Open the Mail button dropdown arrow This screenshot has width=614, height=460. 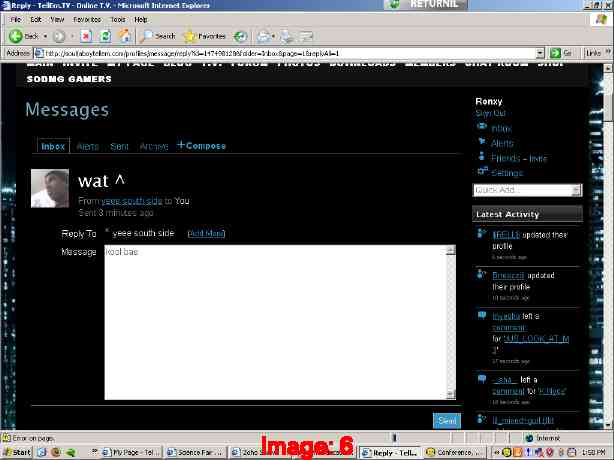pyautogui.click(x=273, y=36)
